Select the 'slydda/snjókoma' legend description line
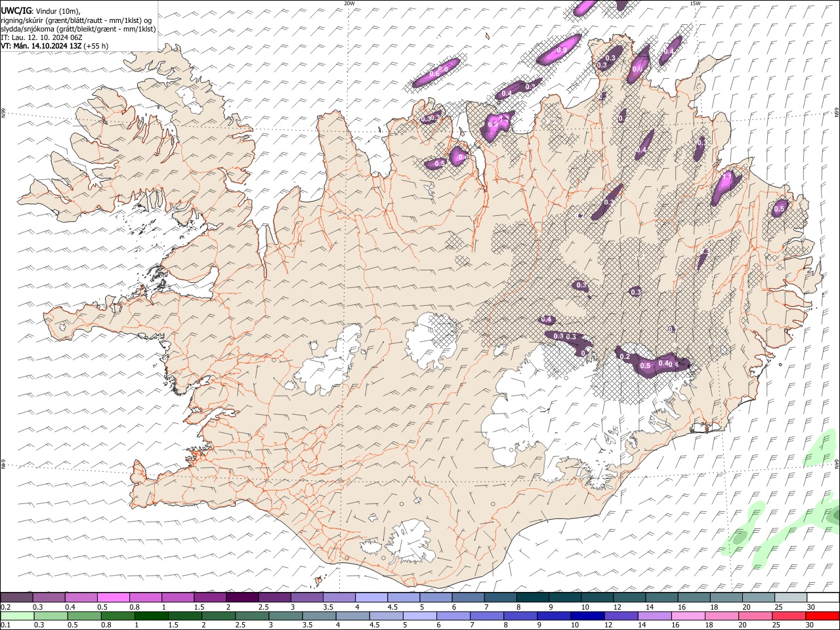The width and height of the screenshot is (840, 630). 79,29
